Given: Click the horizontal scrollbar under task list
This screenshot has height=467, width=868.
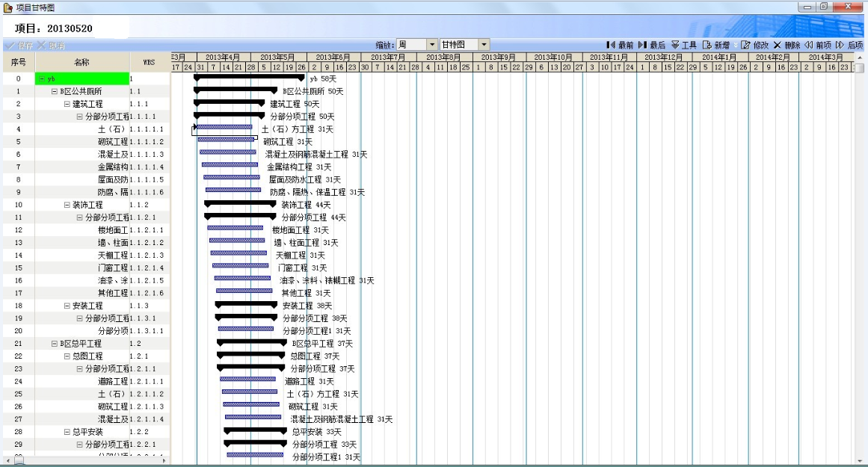Looking at the screenshot, I should 90,461.
